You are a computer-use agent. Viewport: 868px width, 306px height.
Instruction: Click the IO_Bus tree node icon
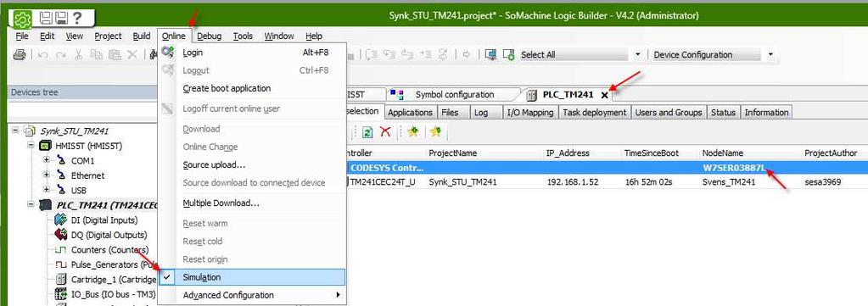pyautogui.click(x=61, y=294)
